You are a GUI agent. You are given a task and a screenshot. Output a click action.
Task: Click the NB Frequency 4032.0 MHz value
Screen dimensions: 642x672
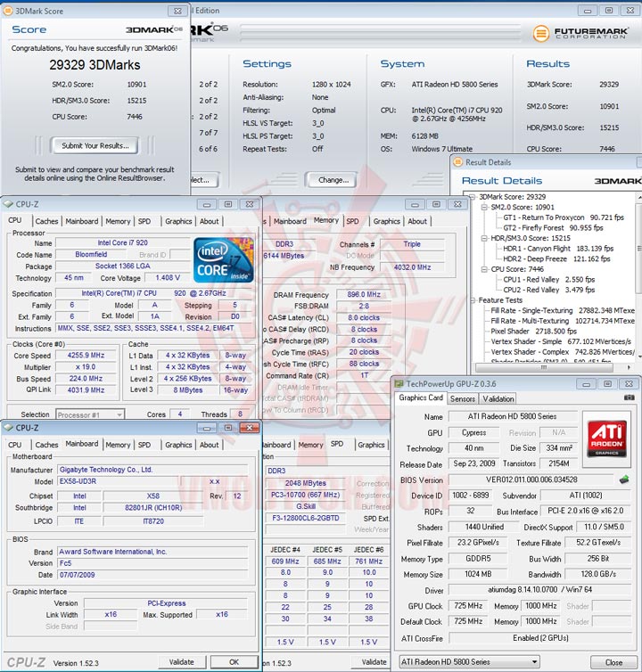coord(412,267)
